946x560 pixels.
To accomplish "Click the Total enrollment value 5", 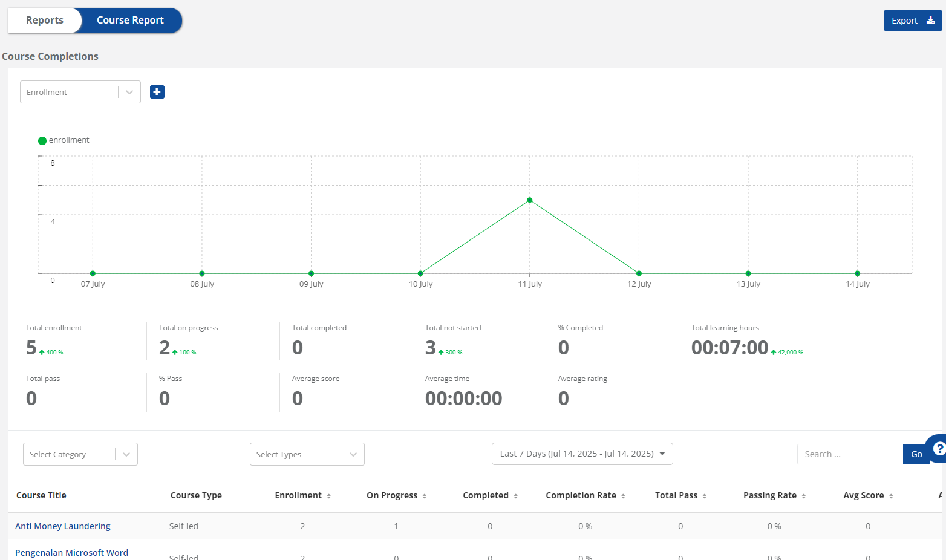I will coord(31,348).
